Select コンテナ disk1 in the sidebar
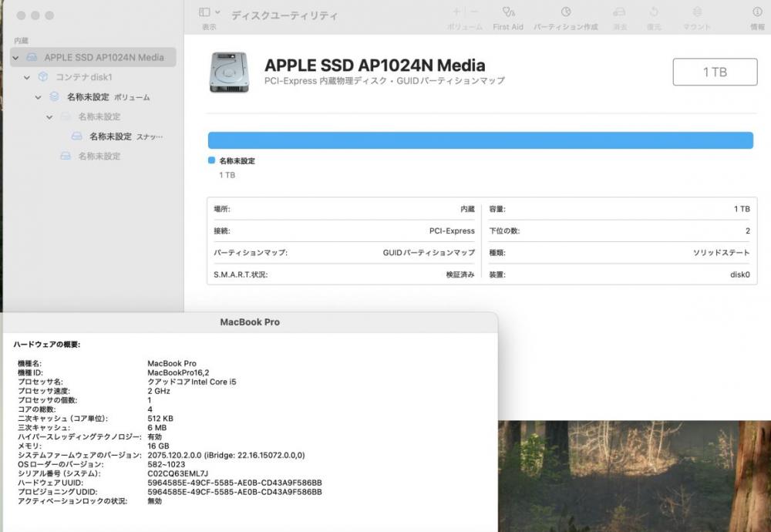This screenshot has width=771, height=532. [x=83, y=77]
